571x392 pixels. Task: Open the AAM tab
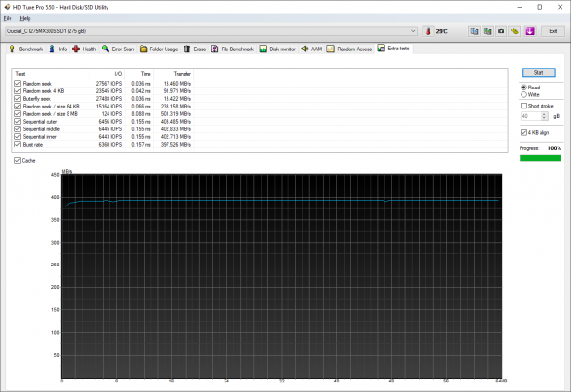(311, 49)
